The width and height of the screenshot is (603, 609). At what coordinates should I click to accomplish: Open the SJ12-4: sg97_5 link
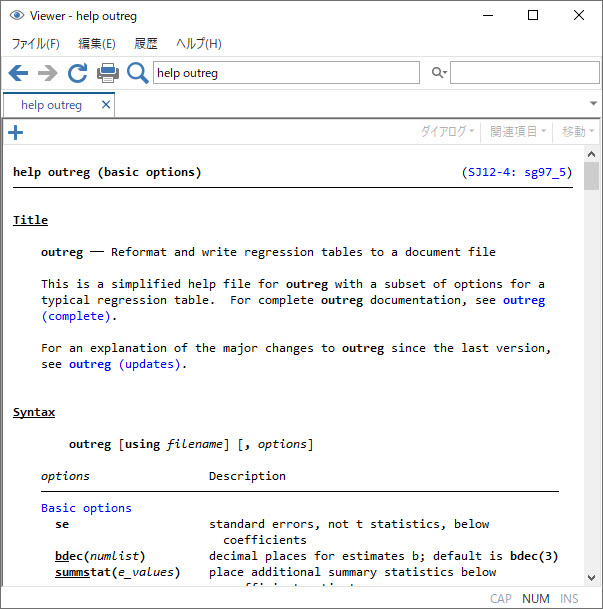click(x=517, y=172)
